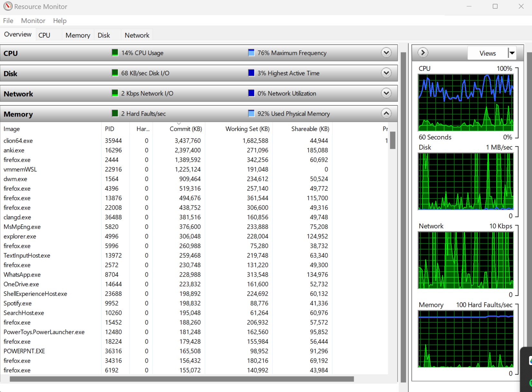Select the TextInputHost.exe process row
The width and height of the screenshot is (532, 392).
click(194, 255)
